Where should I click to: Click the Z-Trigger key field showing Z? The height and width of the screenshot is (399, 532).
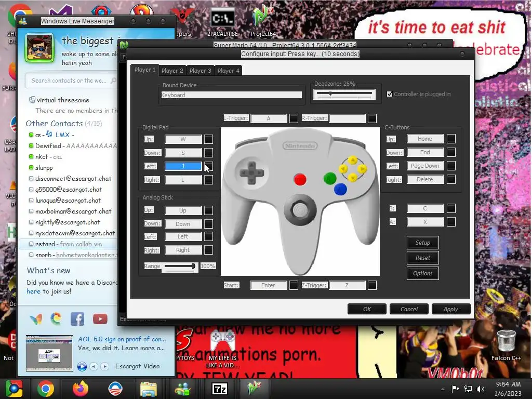point(348,285)
